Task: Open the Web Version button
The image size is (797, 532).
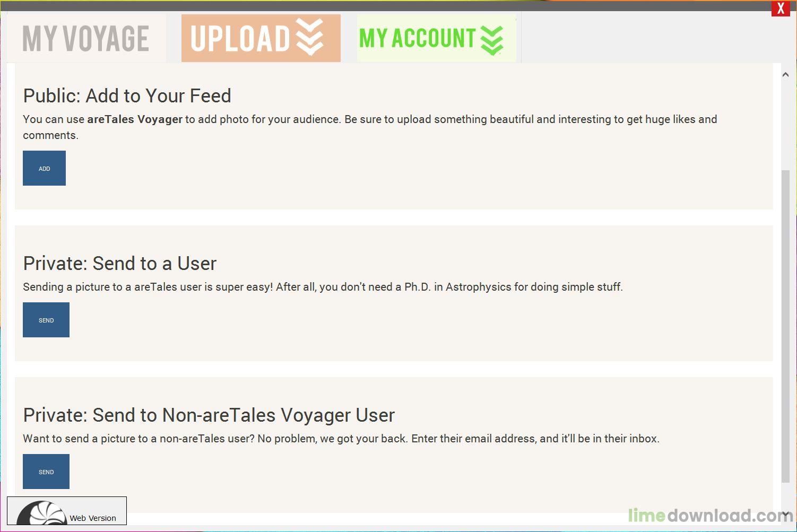Action: tap(67, 511)
